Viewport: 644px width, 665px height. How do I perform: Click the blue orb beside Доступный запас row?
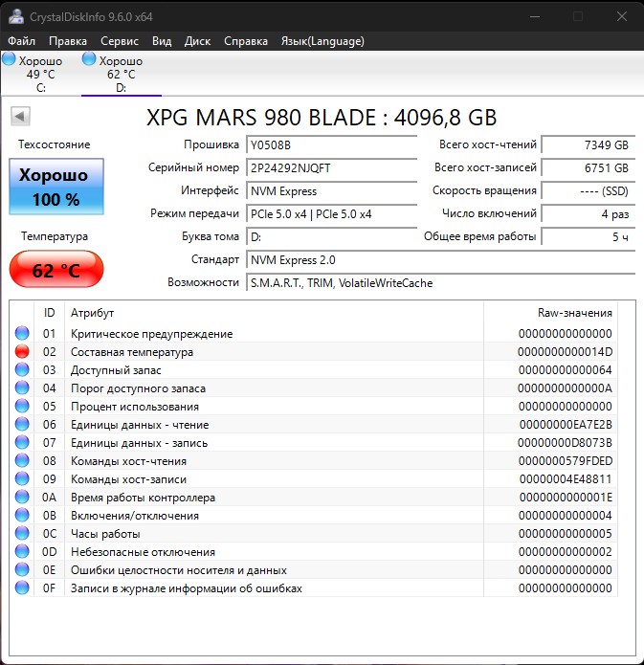[x=22, y=370]
